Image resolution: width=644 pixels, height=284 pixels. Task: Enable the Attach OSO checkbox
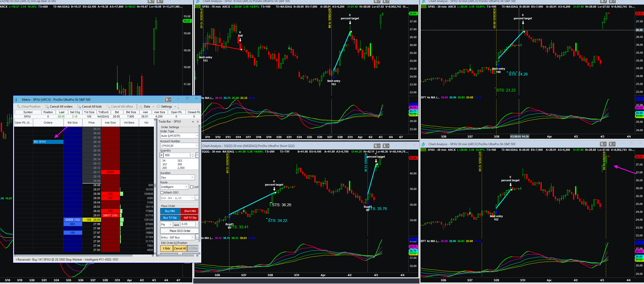pos(162,193)
